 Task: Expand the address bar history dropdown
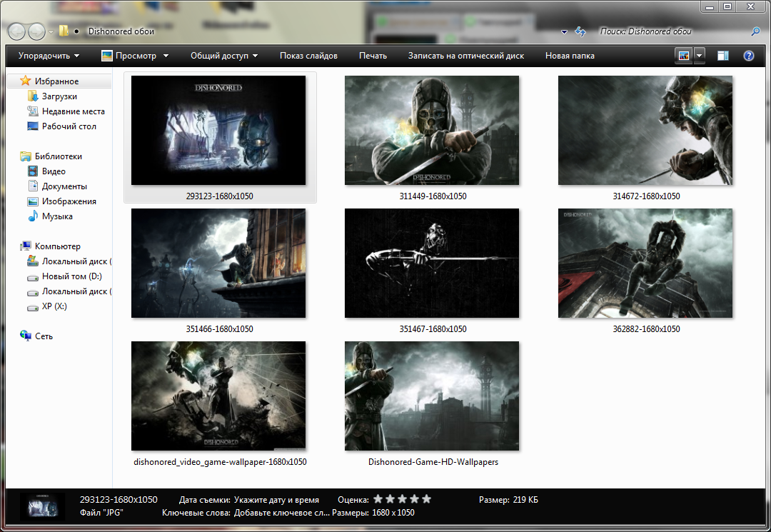[x=564, y=32]
